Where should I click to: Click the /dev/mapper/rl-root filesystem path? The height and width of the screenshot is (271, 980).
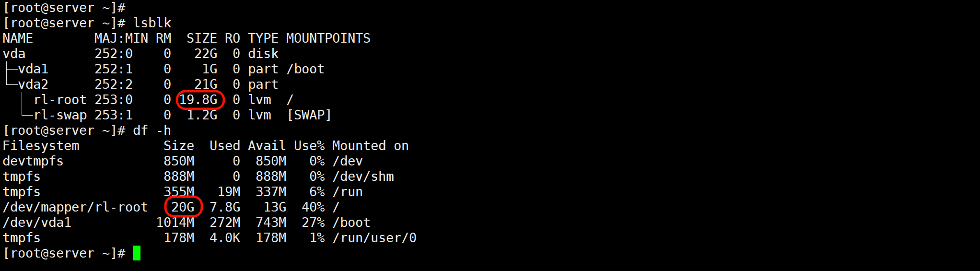pyautogui.click(x=75, y=207)
